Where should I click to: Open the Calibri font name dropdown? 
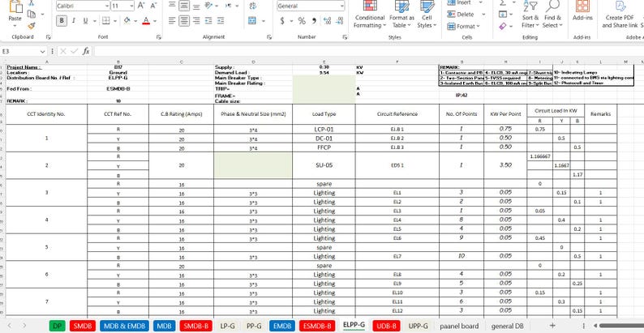pyautogui.click(x=107, y=6)
